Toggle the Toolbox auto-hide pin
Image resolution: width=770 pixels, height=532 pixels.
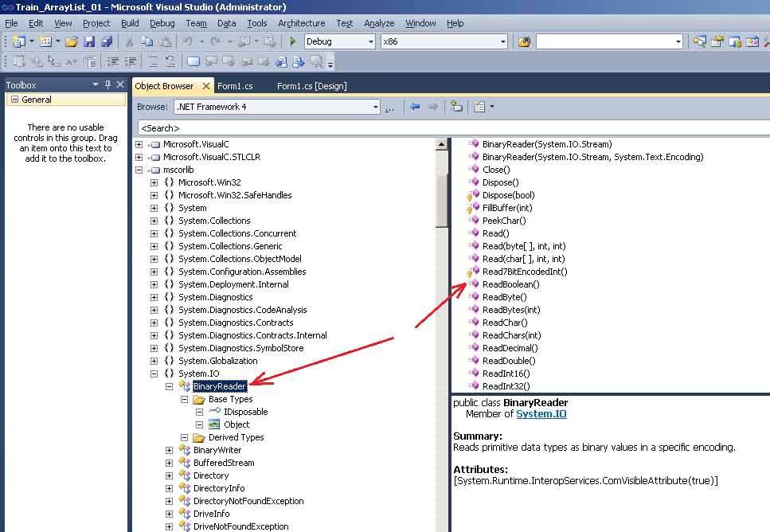click(107, 84)
